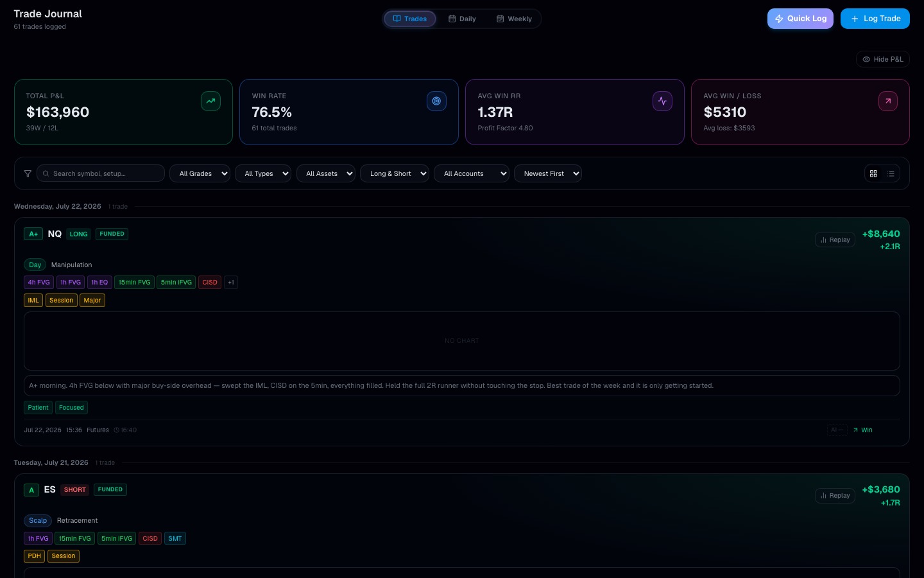
Task: Switch to grid view layout
Action: tap(873, 173)
